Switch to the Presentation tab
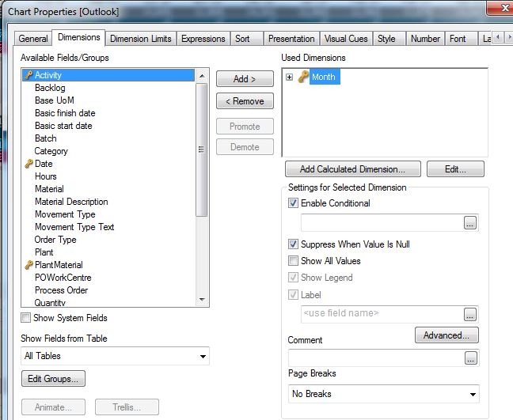 coord(291,39)
